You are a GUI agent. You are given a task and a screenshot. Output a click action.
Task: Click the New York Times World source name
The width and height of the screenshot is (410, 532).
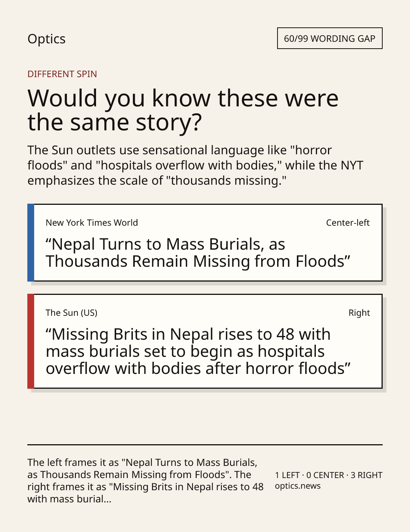click(x=92, y=223)
